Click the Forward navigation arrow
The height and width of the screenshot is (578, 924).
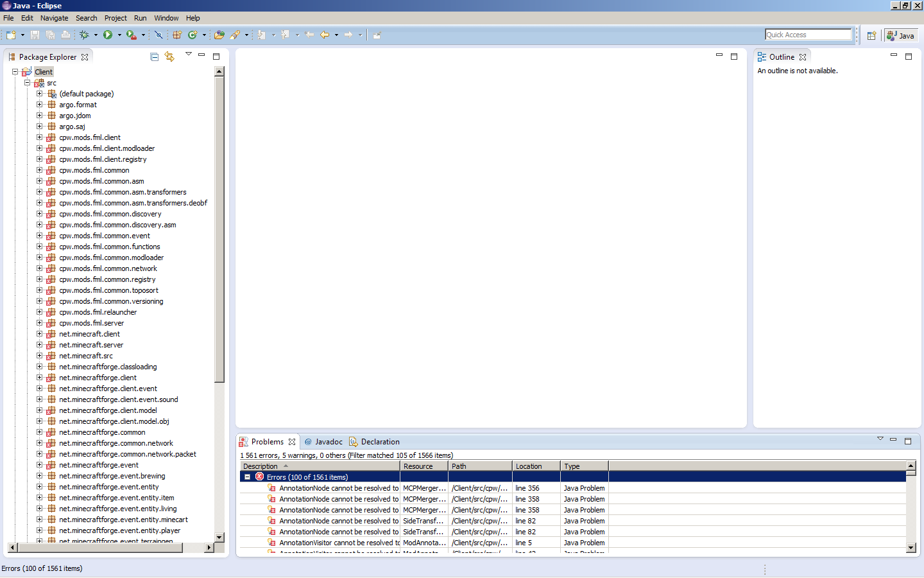click(348, 35)
